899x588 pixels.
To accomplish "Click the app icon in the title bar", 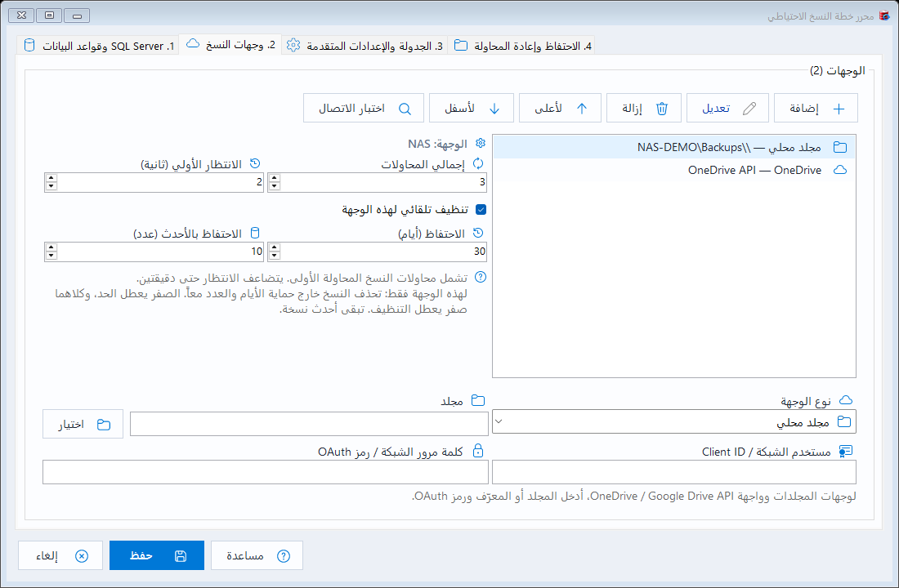I will pyautogui.click(x=884, y=16).
